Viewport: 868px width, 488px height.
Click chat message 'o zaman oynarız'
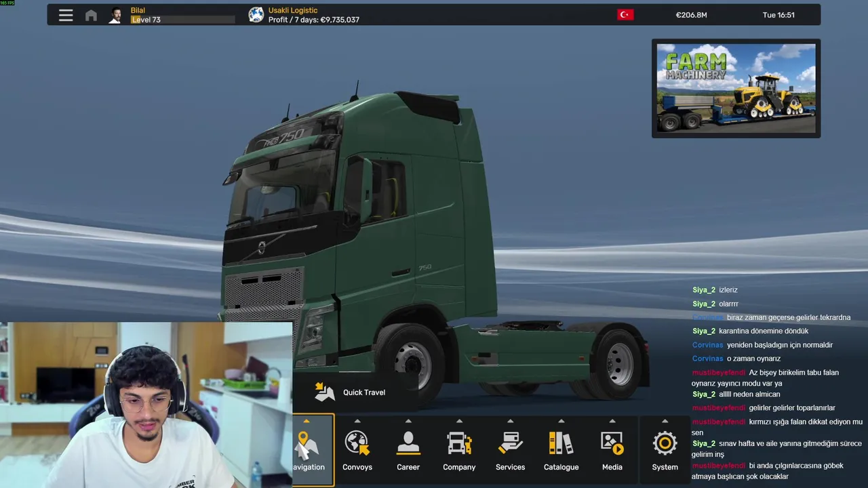[x=753, y=359]
